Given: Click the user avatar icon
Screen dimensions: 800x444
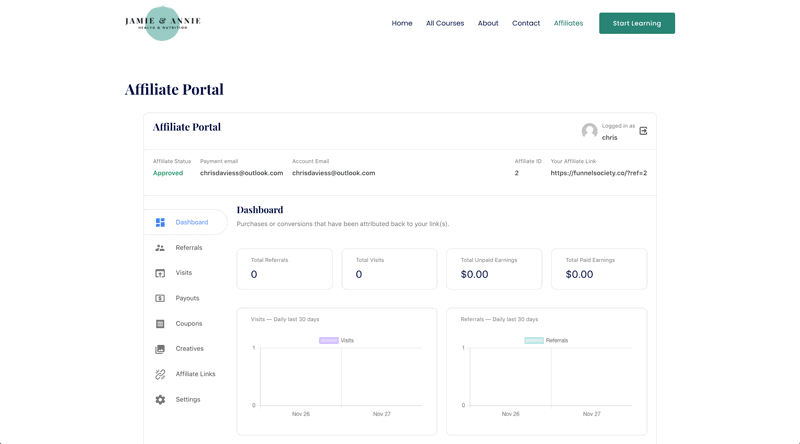Looking at the screenshot, I should click(x=589, y=131).
